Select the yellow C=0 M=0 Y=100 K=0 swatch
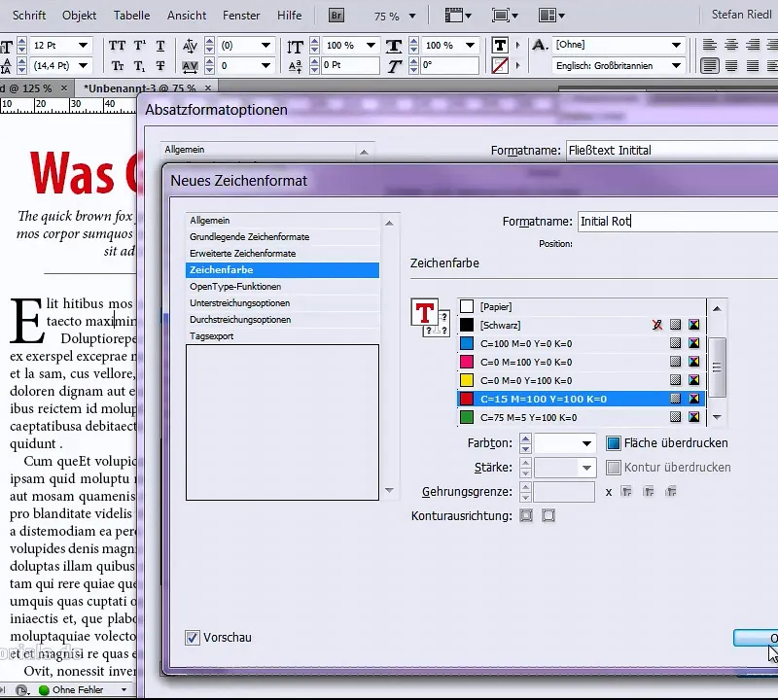The width and height of the screenshot is (778, 700). (581, 380)
